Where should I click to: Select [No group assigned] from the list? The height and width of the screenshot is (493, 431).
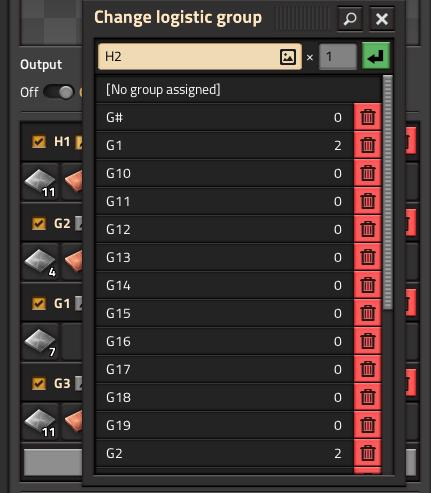coord(239,89)
